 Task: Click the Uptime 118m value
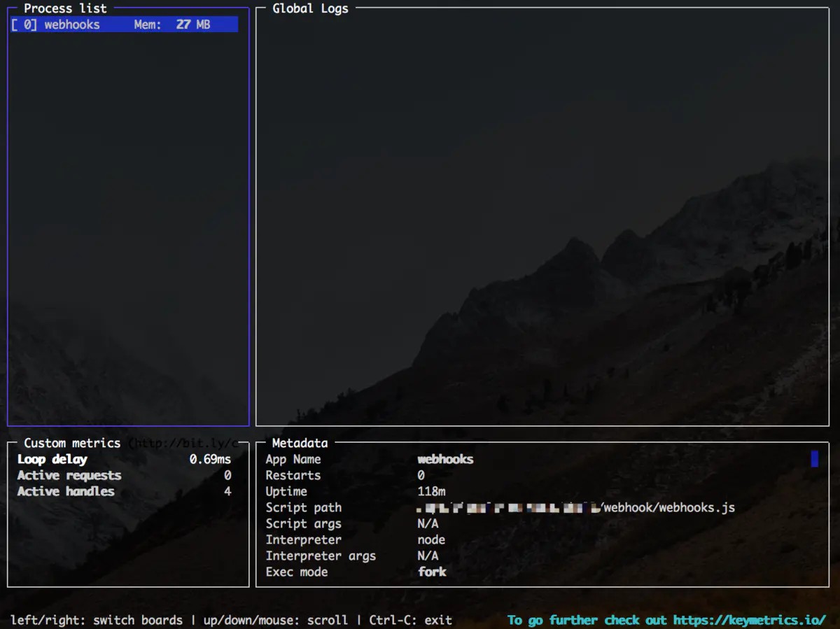point(431,491)
